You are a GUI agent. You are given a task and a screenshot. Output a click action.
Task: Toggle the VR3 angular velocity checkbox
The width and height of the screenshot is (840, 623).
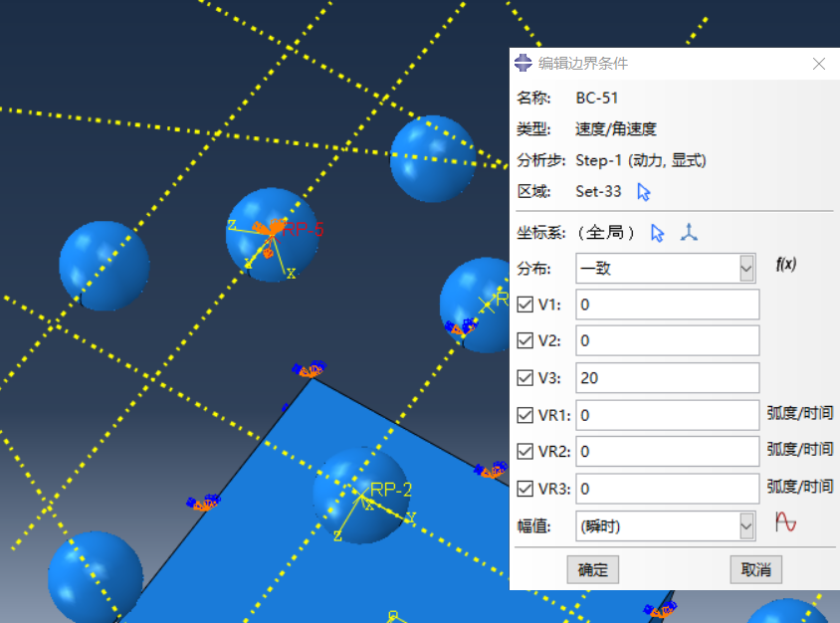click(525, 489)
